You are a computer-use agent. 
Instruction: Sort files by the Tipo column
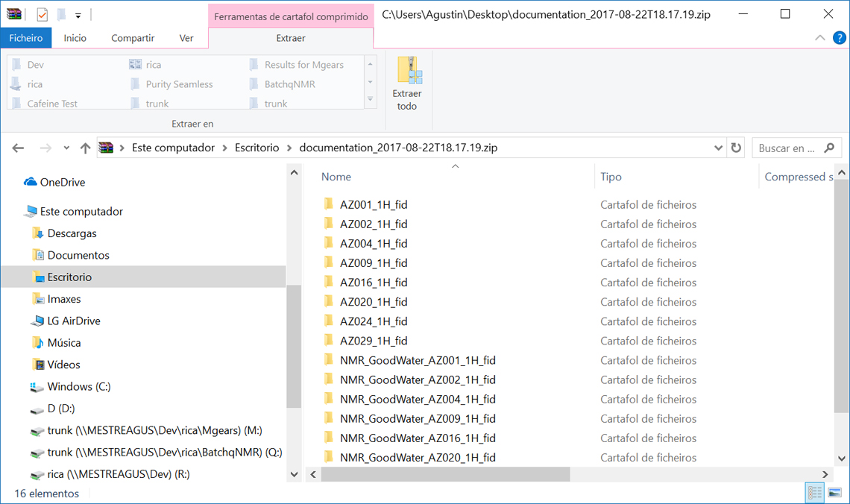tap(611, 177)
